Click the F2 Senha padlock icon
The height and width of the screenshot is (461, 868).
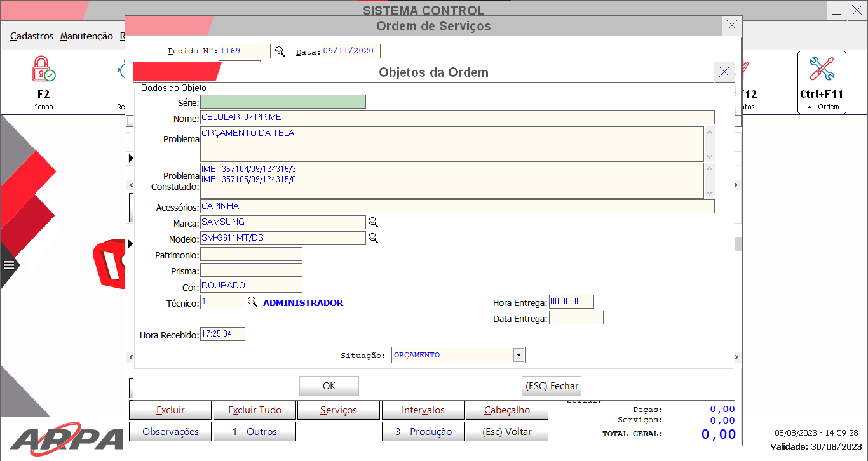(x=43, y=69)
